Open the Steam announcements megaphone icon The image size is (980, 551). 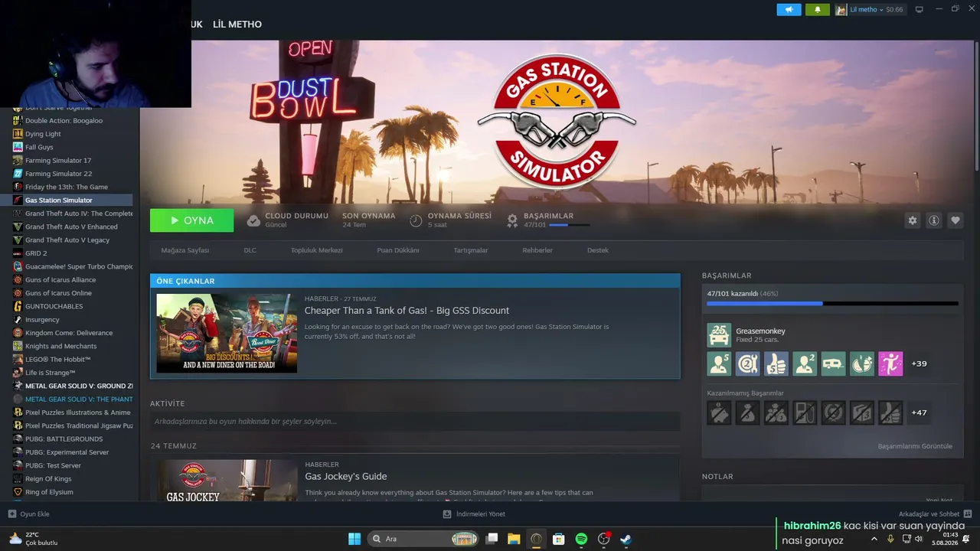789,10
